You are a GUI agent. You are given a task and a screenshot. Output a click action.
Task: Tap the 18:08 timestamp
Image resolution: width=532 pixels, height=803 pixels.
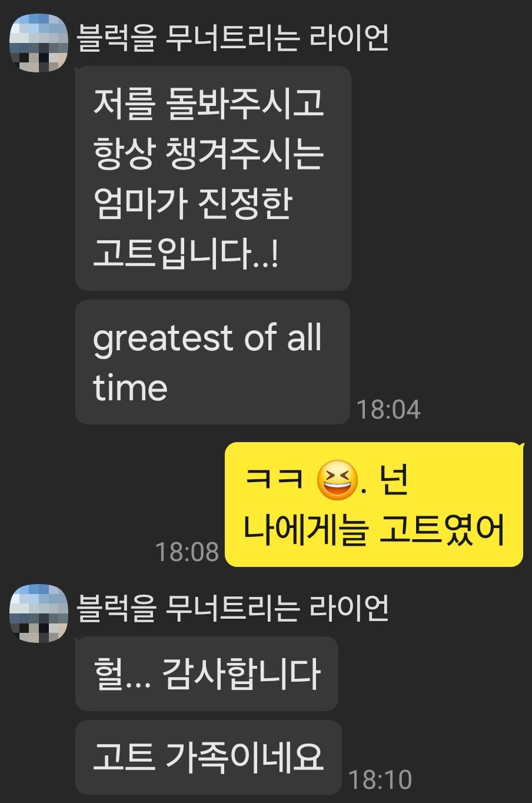187,552
